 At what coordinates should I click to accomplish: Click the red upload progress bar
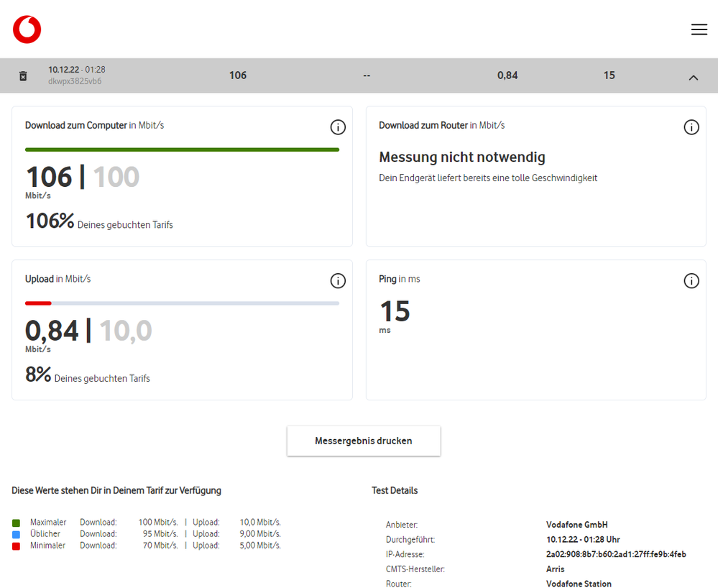pyautogui.click(x=38, y=303)
